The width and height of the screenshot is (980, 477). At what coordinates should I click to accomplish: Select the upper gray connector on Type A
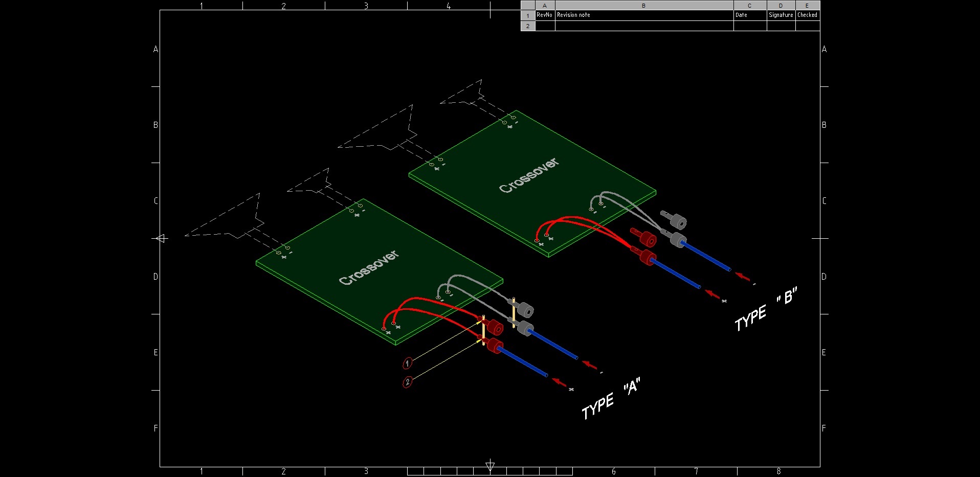tap(524, 310)
